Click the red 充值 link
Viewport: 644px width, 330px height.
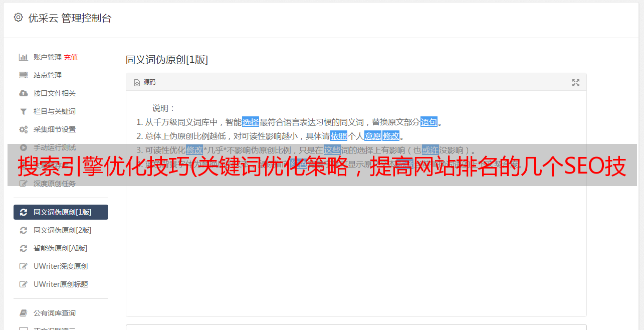[x=71, y=57]
